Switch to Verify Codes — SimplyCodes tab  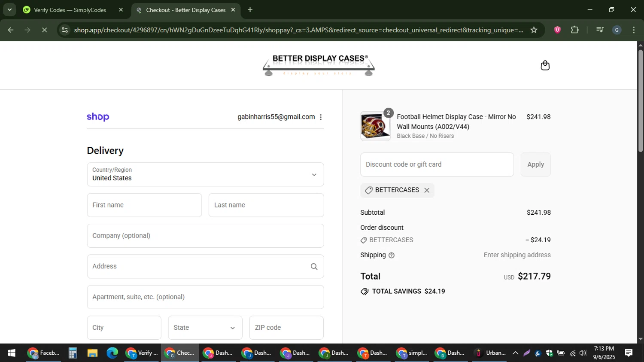point(70,10)
